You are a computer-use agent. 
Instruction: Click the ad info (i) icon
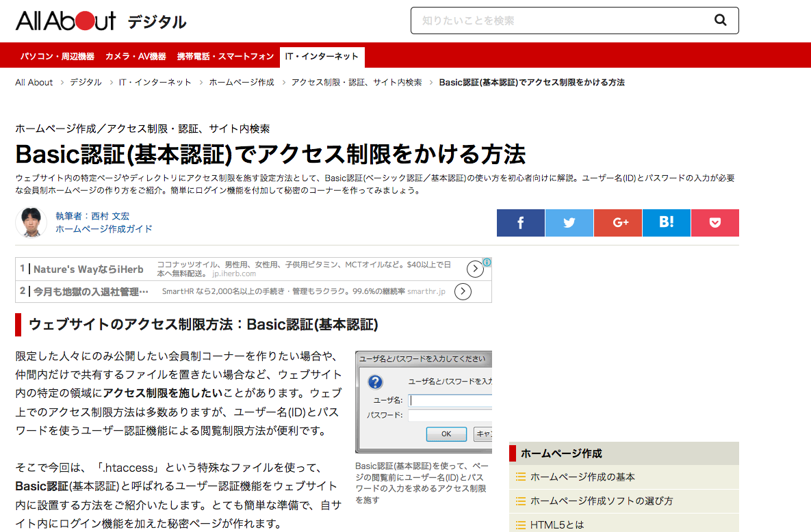coord(486,262)
